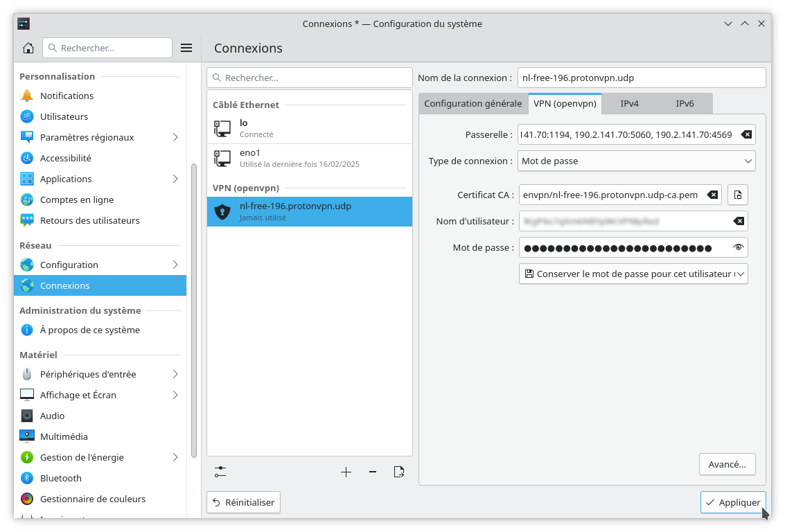Switch to Configuration générale tab
The image size is (785, 532).
point(473,103)
